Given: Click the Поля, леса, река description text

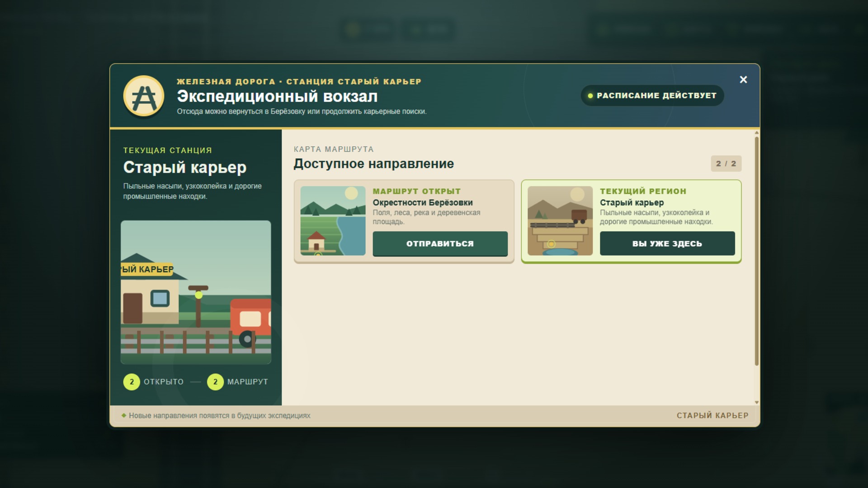Looking at the screenshot, I should [426, 217].
